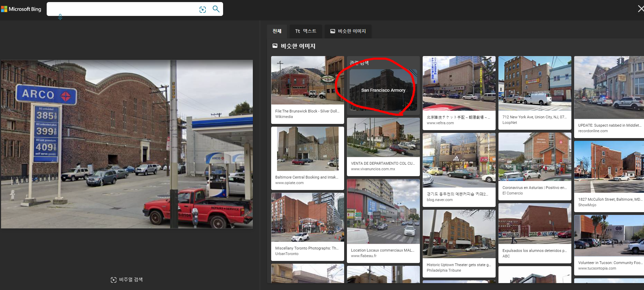Click inside the Bing search input field
Viewport: 644px width, 290px height.
click(x=123, y=9)
